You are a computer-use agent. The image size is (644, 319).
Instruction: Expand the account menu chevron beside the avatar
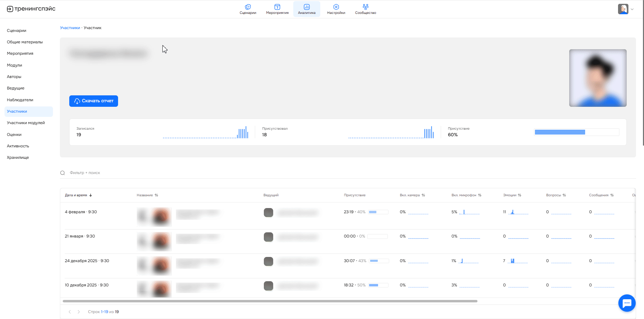632,9
